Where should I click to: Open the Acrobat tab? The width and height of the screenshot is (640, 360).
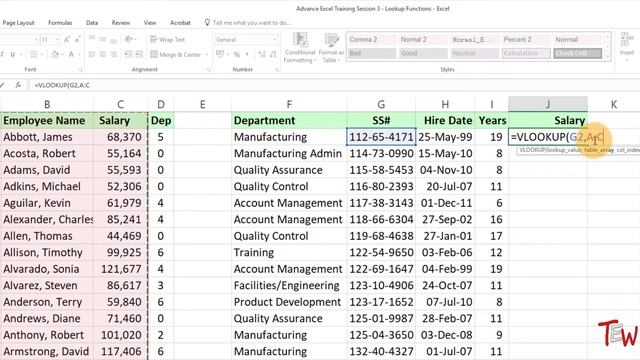click(180, 23)
